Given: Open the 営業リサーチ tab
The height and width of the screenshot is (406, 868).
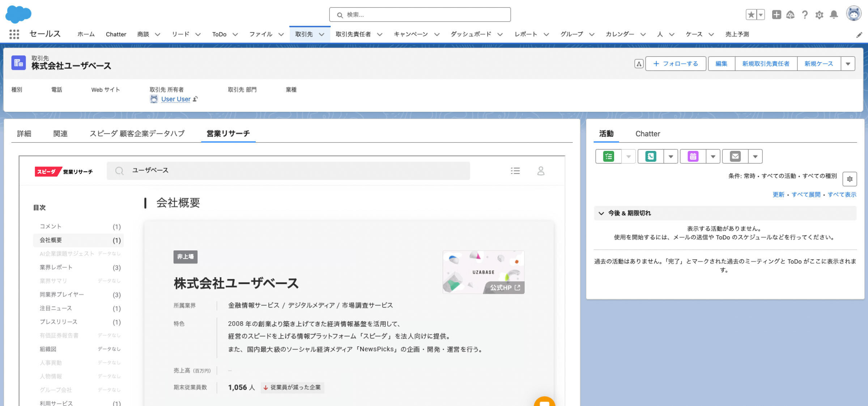Looking at the screenshot, I should pos(228,134).
